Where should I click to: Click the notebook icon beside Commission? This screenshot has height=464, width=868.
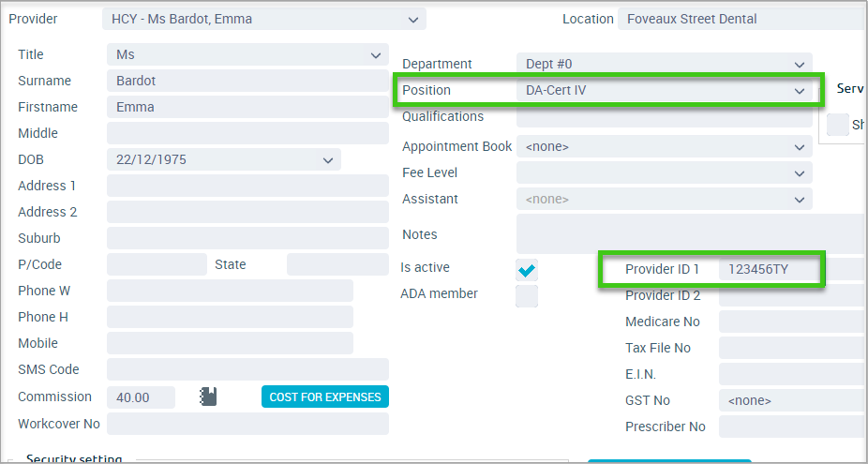(208, 397)
